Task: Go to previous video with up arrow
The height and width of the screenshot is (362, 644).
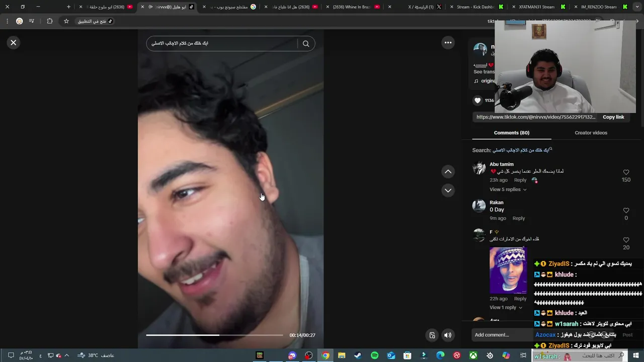Action: point(448,171)
